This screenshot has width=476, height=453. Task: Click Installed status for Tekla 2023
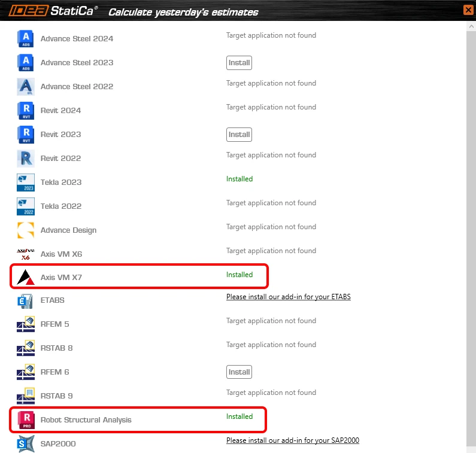[x=239, y=179]
